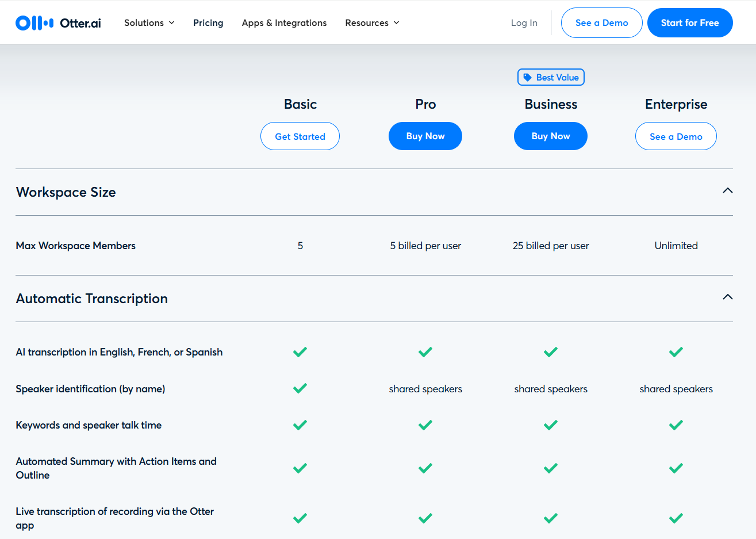The width and height of the screenshot is (756, 539).
Task: Click Basic checkmark for Live transcription row
Action: pyautogui.click(x=300, y=518)
